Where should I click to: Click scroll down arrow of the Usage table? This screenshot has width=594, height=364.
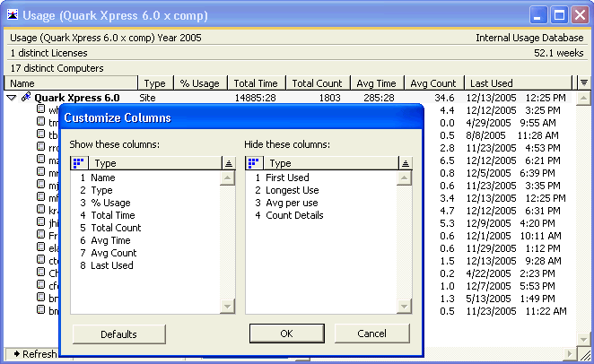coord(583,339)
